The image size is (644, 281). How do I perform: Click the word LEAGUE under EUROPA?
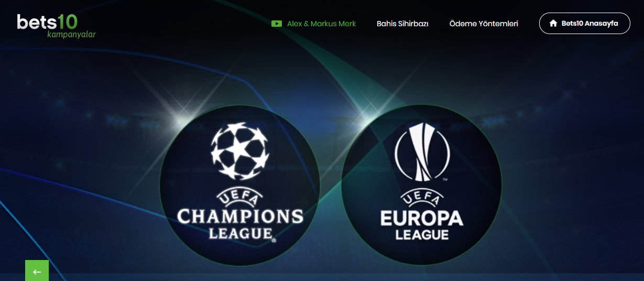tap(422, 234)
